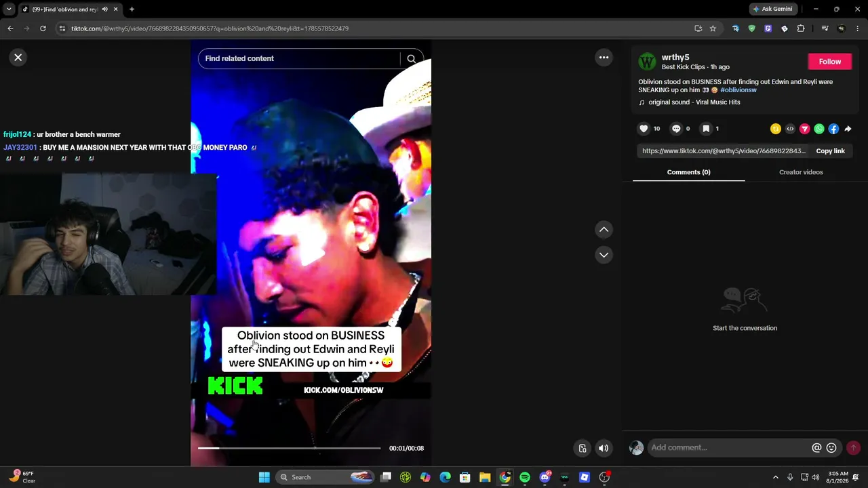Viewport: 868px width, 488px height.
Task: Go to the next video with the down chevron
Action: click(604, 255)
